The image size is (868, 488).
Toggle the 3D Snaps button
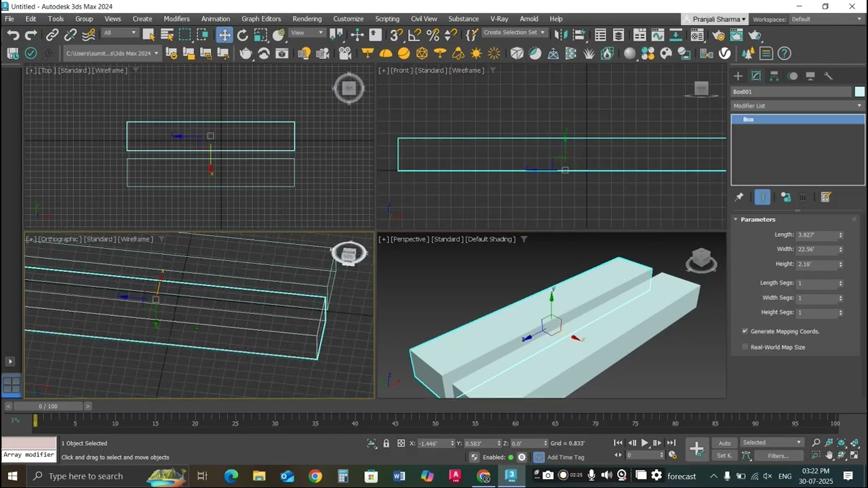click(397, 35)
